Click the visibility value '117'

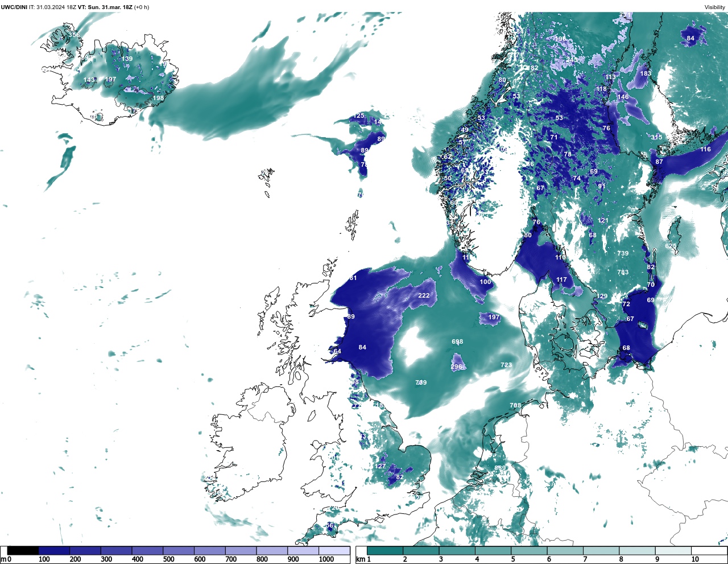(x=562, y=279)
